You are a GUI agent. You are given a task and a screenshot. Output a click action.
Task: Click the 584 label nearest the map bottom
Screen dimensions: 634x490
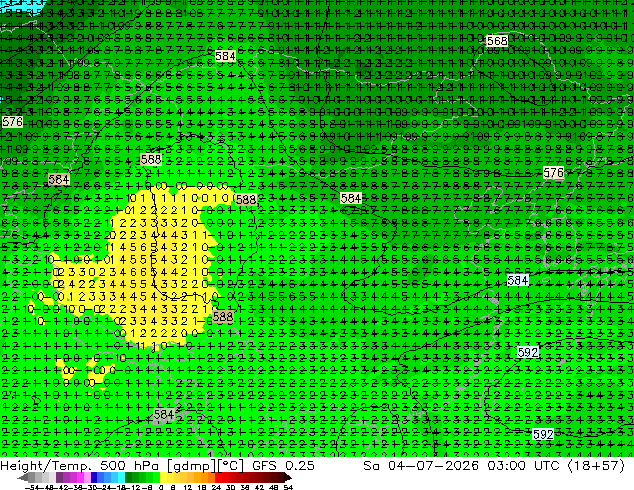(164, 414)
